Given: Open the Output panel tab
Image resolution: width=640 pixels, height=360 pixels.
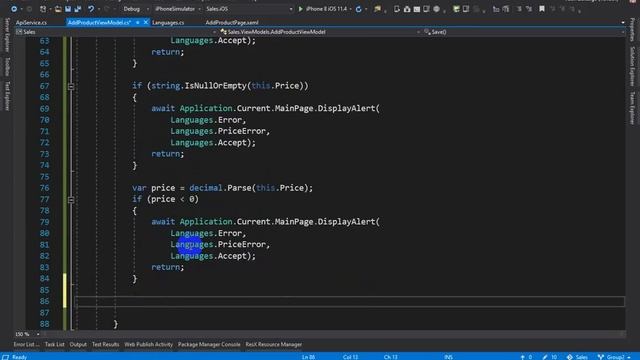Looking at the screenshot, I should click(78, 344).
